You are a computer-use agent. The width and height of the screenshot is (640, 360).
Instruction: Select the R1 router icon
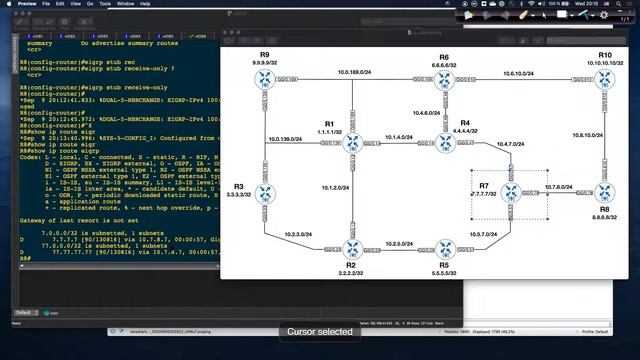click(x=353, y=143)
